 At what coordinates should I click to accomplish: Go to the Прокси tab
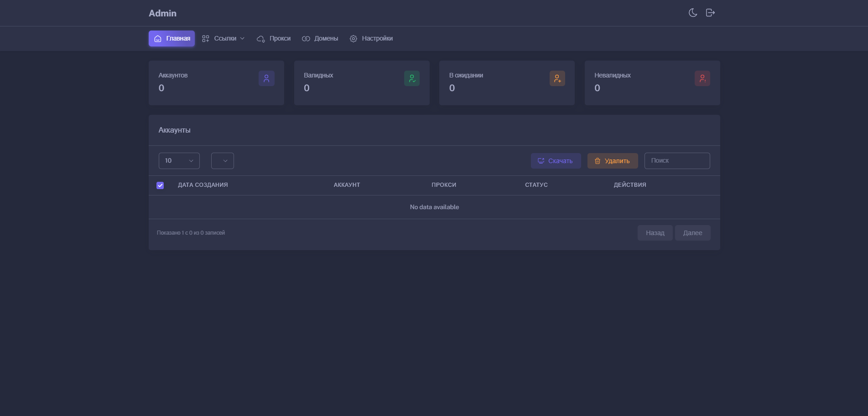coord(274,39)
